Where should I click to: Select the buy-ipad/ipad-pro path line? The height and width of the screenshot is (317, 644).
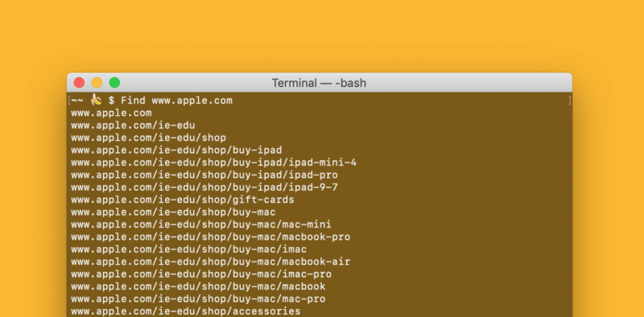204,175
